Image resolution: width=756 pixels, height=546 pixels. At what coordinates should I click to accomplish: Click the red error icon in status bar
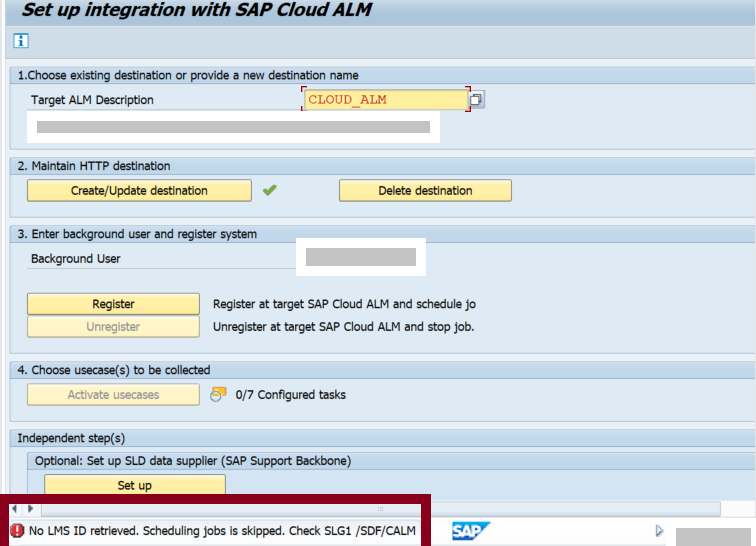click(x=17, y=531)
